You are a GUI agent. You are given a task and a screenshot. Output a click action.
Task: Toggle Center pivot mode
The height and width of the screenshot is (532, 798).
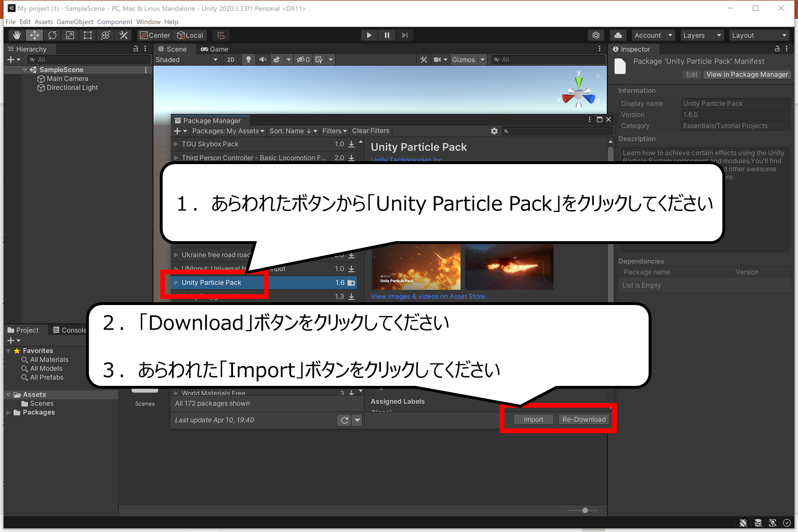tap(155, 35)
